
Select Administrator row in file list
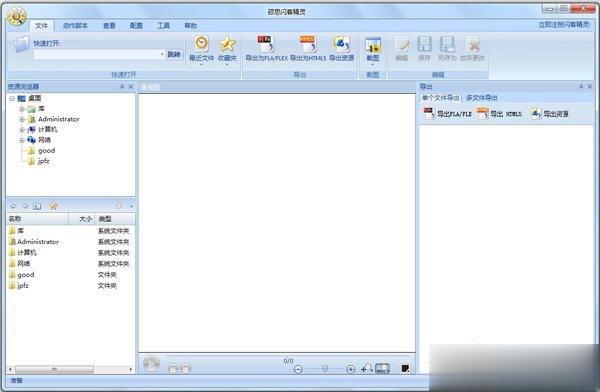(70, 242)
